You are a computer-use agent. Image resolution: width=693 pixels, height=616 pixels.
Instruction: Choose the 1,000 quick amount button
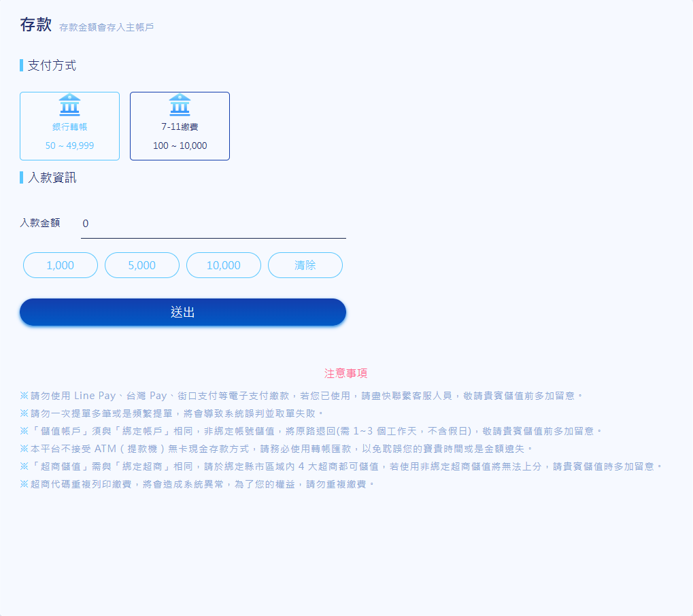click(61, 265)
